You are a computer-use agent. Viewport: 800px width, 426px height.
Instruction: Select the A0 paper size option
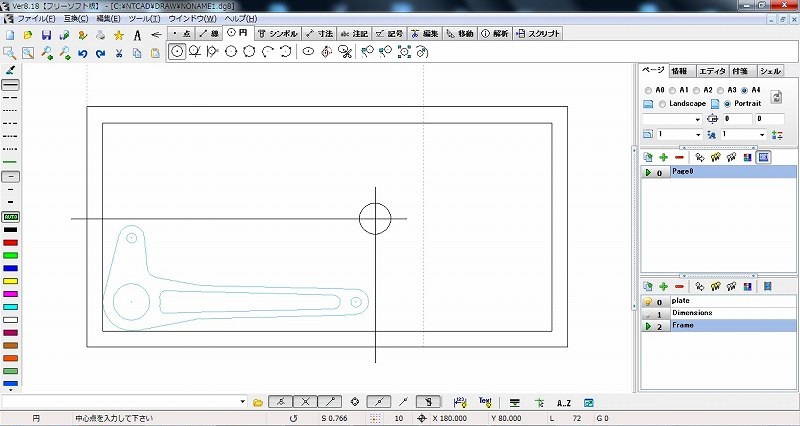[x=647, y=90]
